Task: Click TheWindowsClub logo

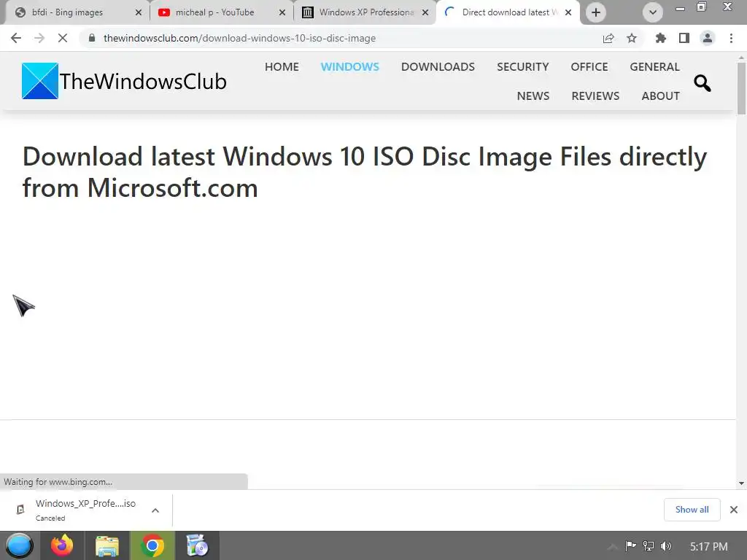Action: click(124, 81)
